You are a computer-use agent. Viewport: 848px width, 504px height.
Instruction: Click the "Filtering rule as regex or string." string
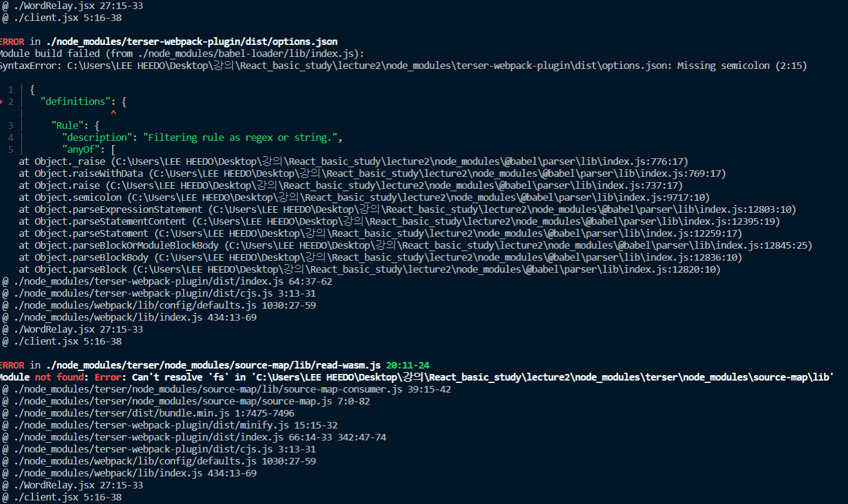tap(240, 137)
